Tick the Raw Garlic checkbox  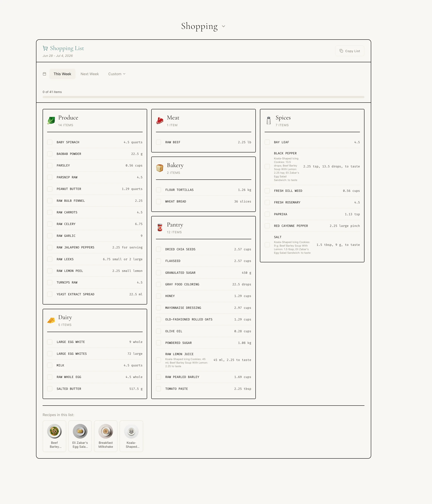(50, 236)
